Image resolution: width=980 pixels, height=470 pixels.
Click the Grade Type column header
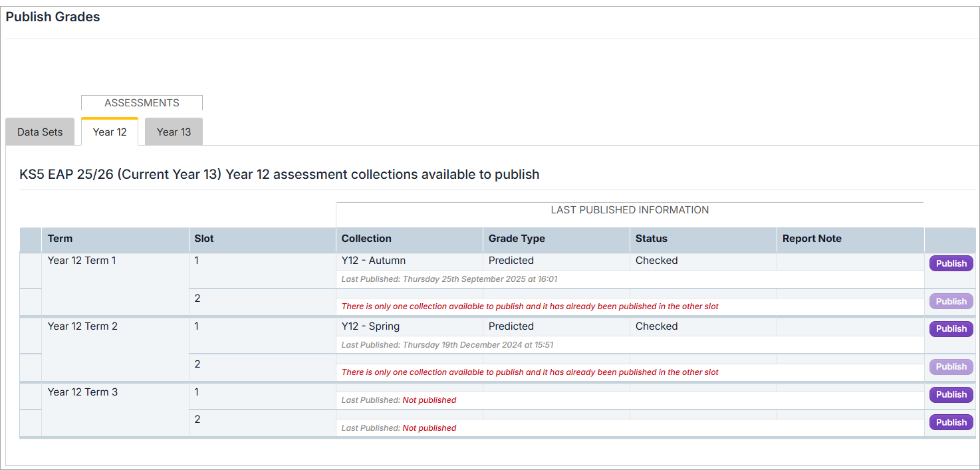click(x=517, y=239)
